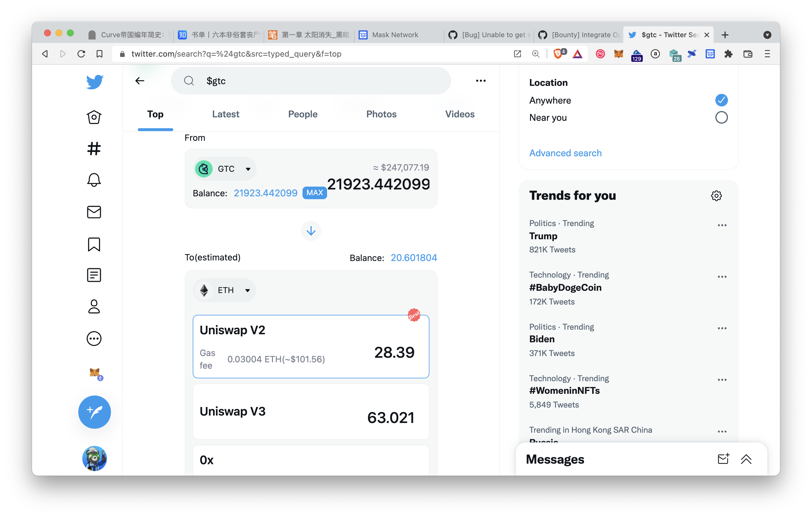Click ETH balance 20.601804
The width and height of the screenshot is (812, 518).
414,258
